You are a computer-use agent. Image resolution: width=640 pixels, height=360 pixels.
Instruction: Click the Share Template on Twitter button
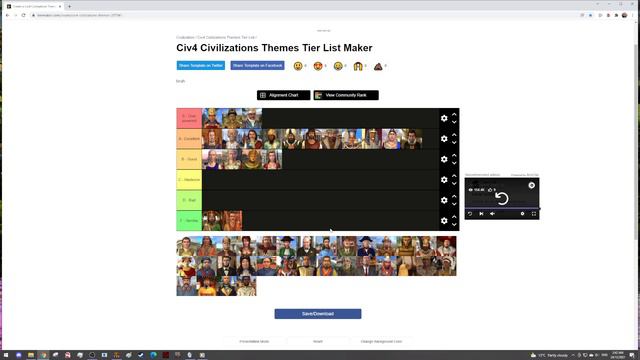click(x=201, y=65)
